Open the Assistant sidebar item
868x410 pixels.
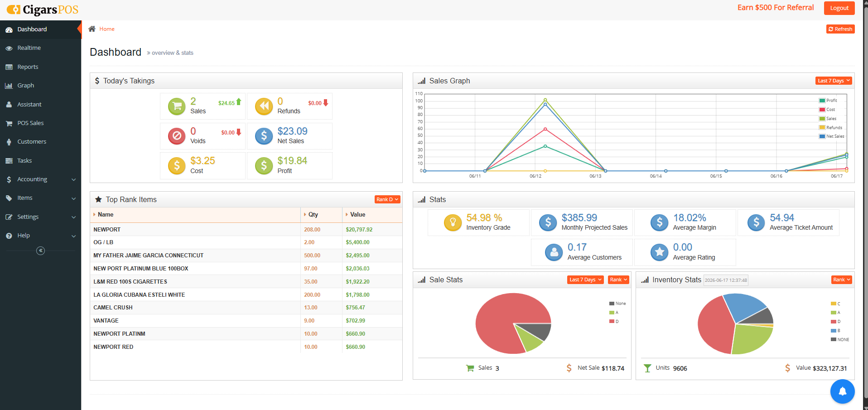(x=41, y=105)
